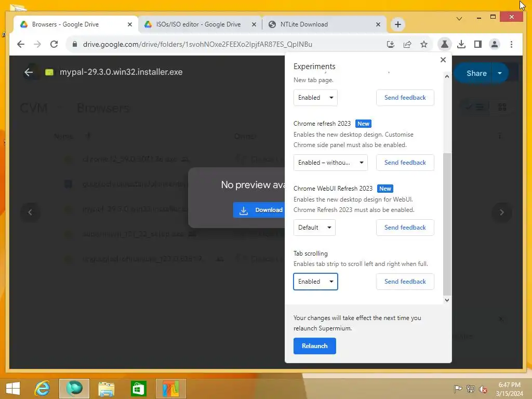Viewport: 532px width, 399px height.
Task: Open a new tab with plus button
Action: 397,24
